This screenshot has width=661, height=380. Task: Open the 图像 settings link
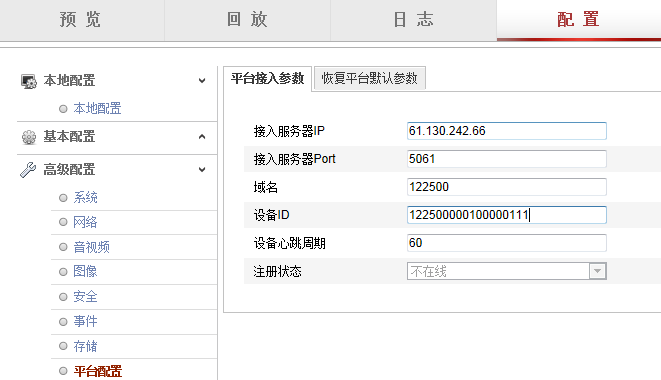(x=85, y=272)
